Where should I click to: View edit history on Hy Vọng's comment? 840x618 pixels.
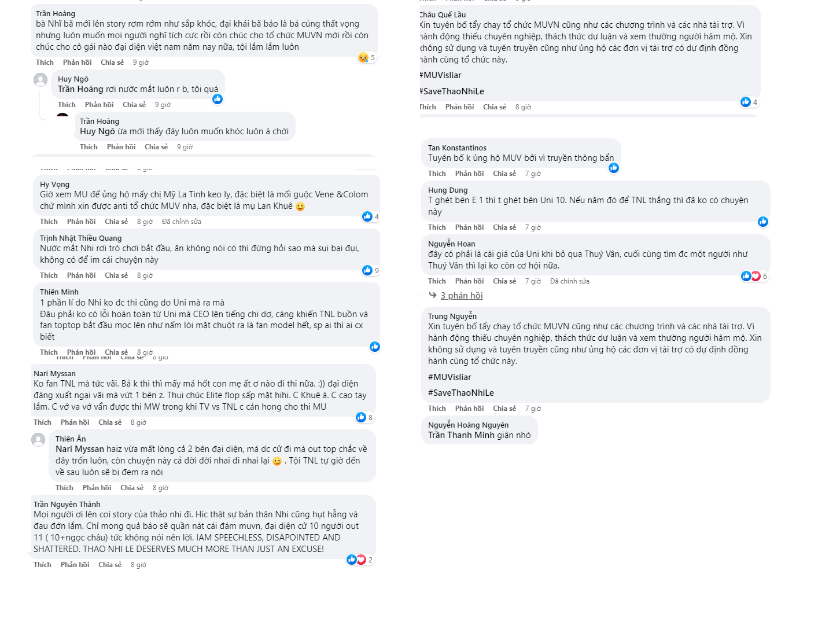coord(182,222)
